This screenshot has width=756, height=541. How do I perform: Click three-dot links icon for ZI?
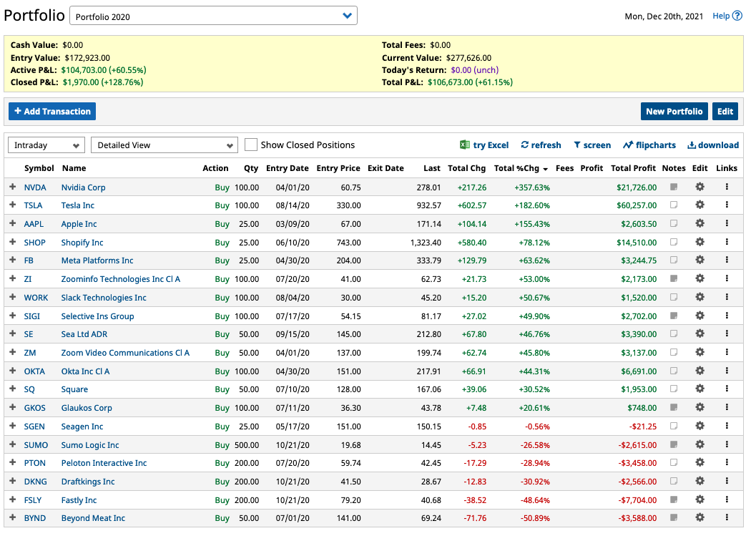point(727,278)
